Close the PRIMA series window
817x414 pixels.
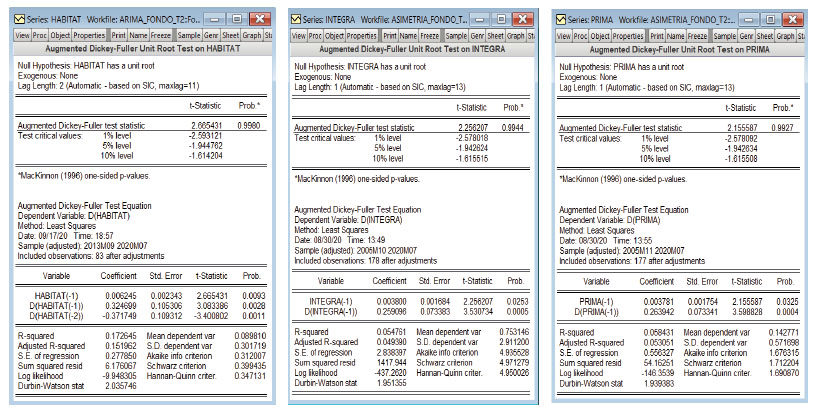(x=792, y=19)
